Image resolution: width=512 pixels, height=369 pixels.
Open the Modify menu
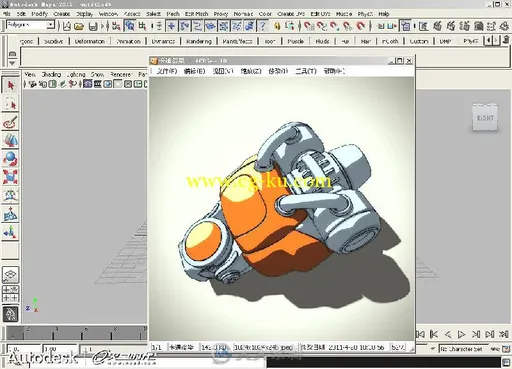40,14
